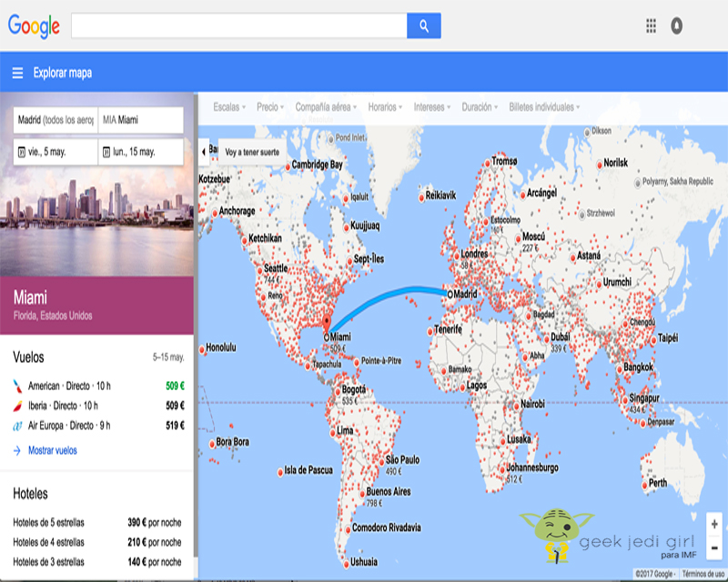The image size is (728, 582).
Task: Click the Explorar mapa title
Action: (x=63, y=73)
